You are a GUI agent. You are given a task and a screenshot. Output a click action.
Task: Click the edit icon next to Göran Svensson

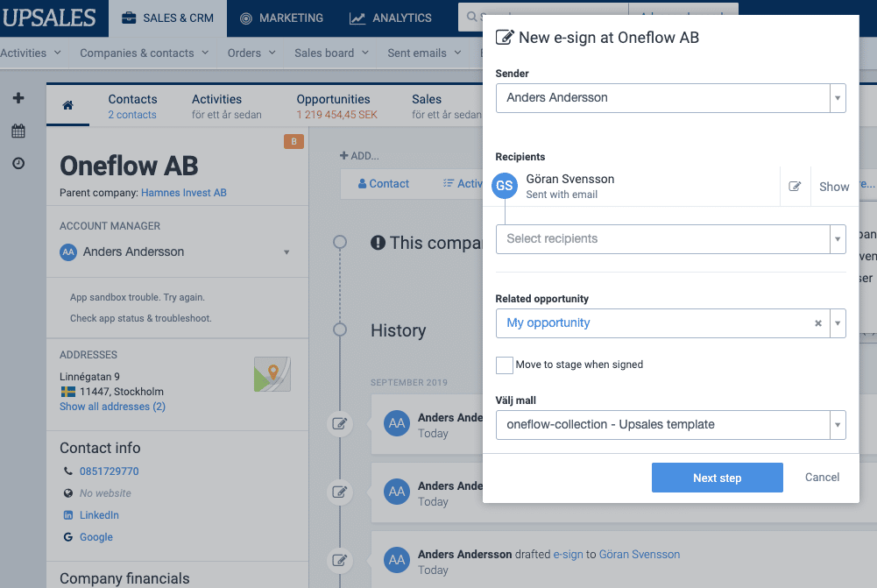(795, 187)
